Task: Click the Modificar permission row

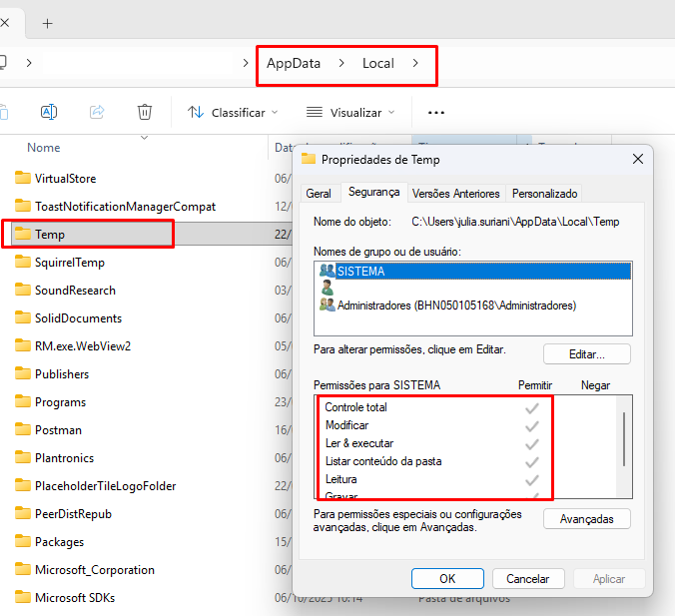Action: [432, 425]
